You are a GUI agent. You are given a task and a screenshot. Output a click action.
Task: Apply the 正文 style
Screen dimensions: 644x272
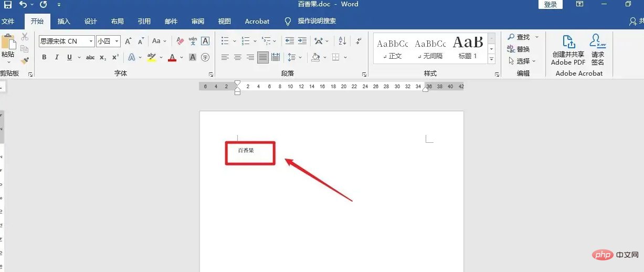[393, 48]
